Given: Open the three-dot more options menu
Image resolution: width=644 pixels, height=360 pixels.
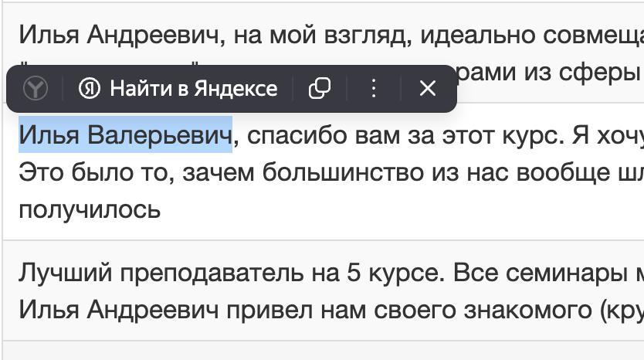Looking at the screenshot, I should (373, 88).
